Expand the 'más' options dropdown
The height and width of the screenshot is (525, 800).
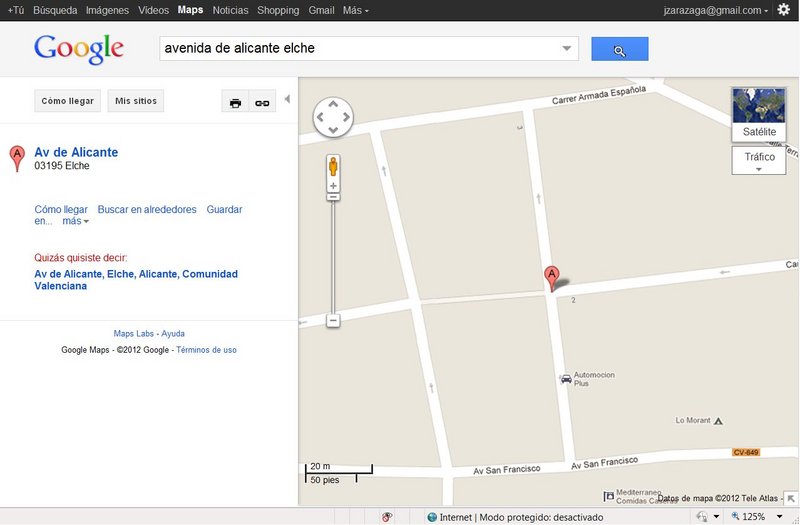(x=76, y=221)
